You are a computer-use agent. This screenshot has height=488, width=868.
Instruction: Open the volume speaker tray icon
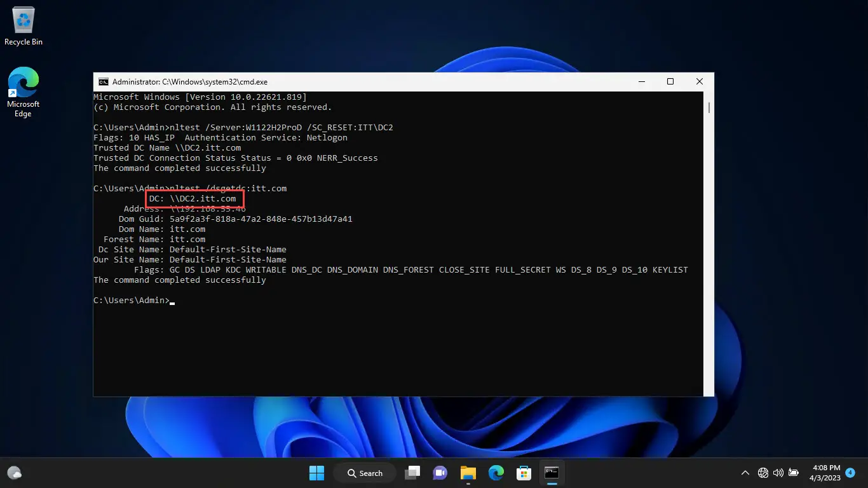pos(778,473)
